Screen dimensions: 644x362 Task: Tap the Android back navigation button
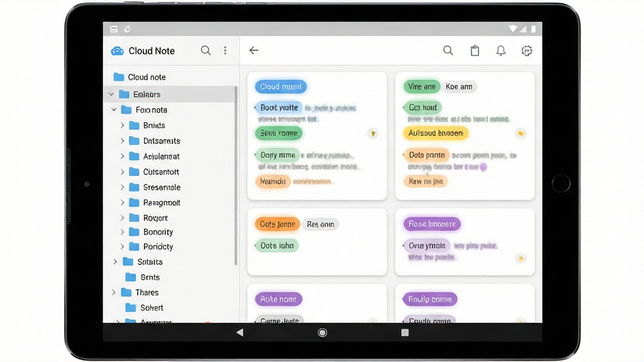(240, 332)
